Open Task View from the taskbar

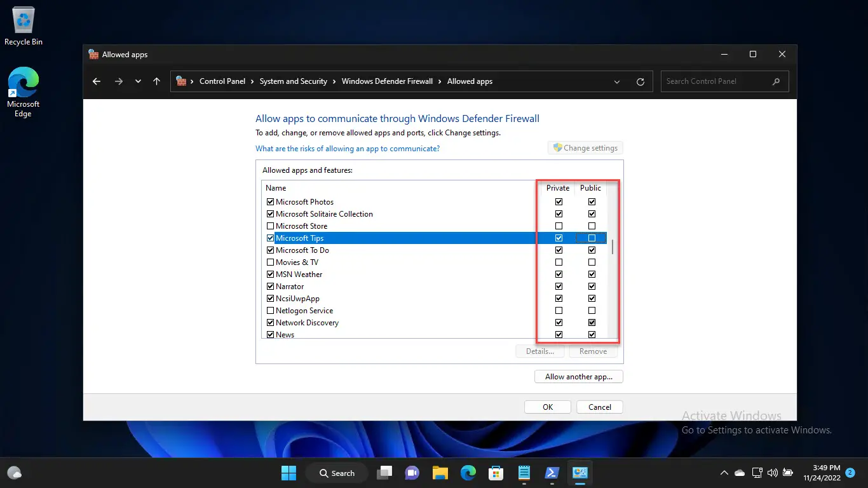pos(384,473)
